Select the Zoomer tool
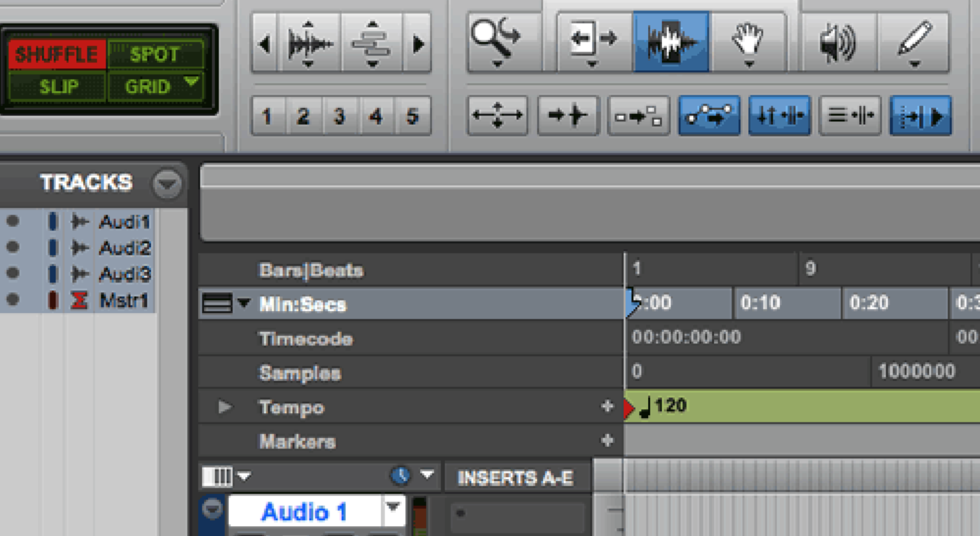 [496, 42]
